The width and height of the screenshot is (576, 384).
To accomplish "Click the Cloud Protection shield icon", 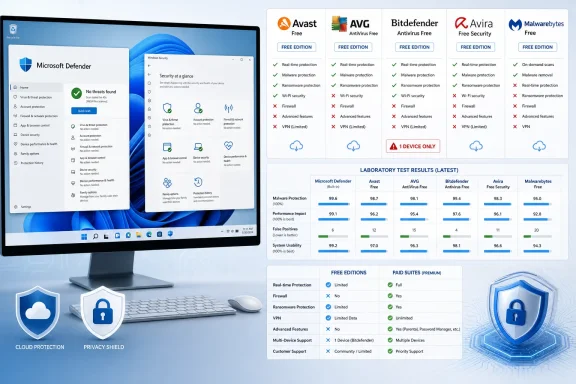I will 37,313.
